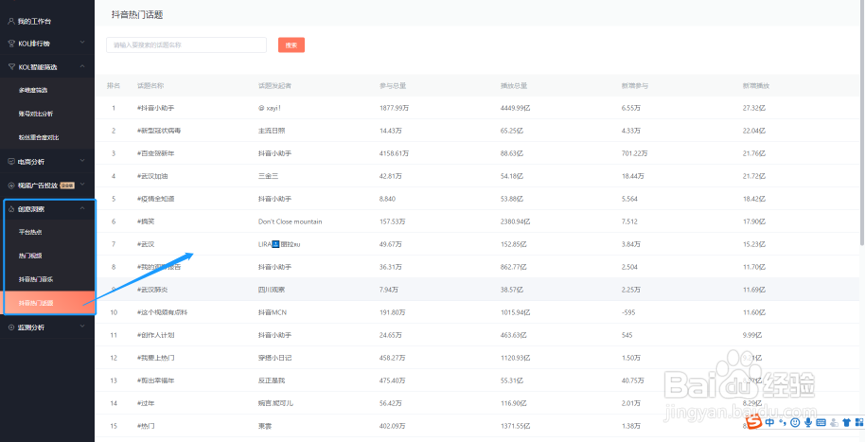Click the user account icon in IME bar
This screenshot has width=865, height=442.
coord(834,423)
